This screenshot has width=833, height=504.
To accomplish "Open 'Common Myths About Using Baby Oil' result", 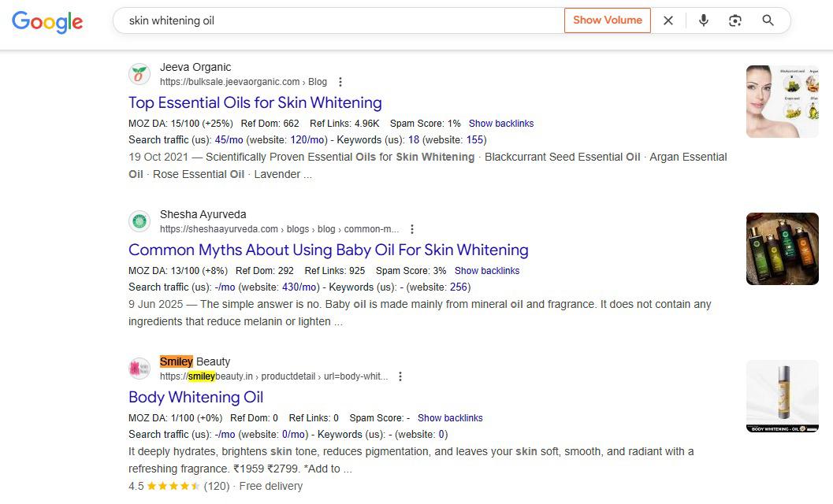I will (x=329, y=250).
